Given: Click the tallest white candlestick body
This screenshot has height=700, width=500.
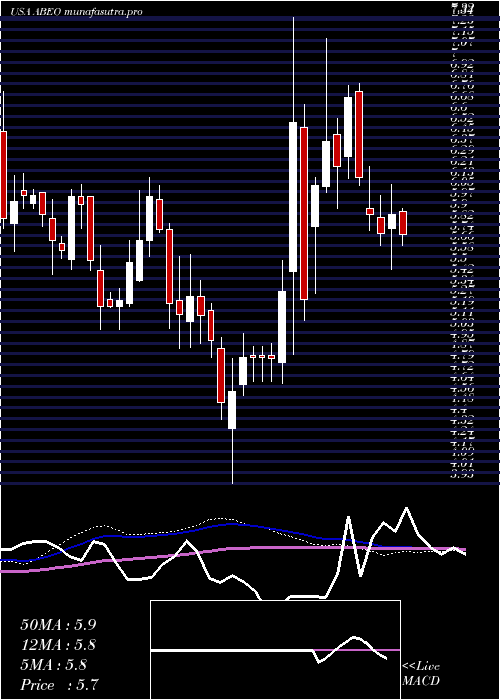Looking at the screenshot, I should pos(293,197).
